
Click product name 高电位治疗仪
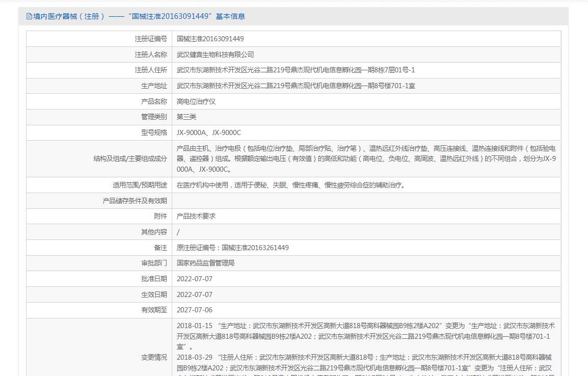196,101
